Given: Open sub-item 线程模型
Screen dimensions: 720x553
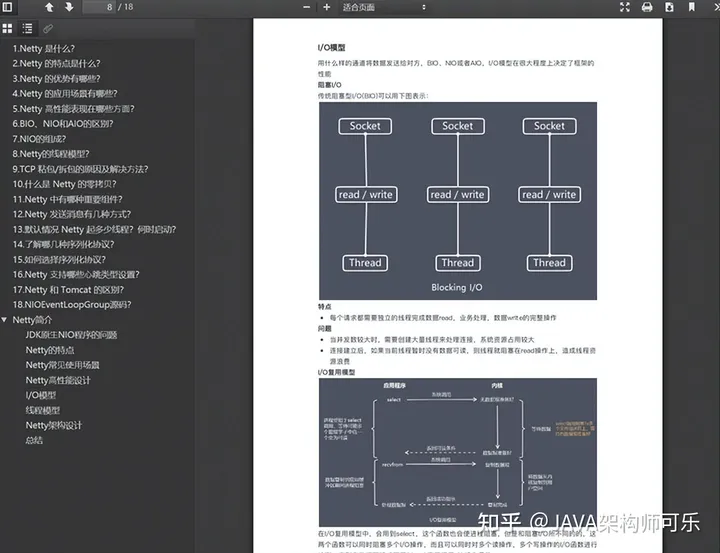Looking at the screenshot, I should tap(43, 410).
